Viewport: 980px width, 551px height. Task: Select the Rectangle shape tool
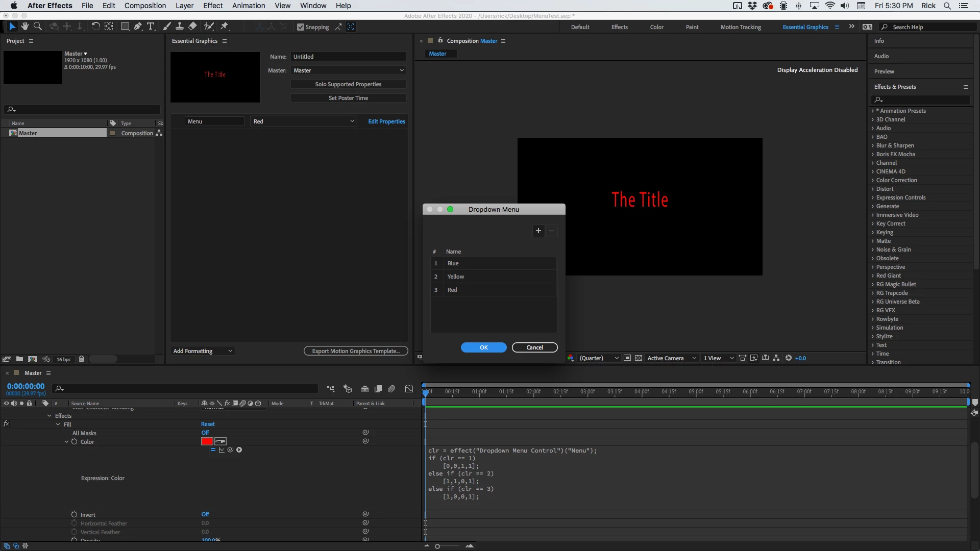pos(125,27)
